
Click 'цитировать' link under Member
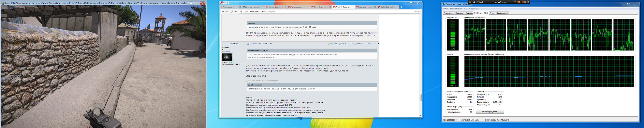[226, 51]
